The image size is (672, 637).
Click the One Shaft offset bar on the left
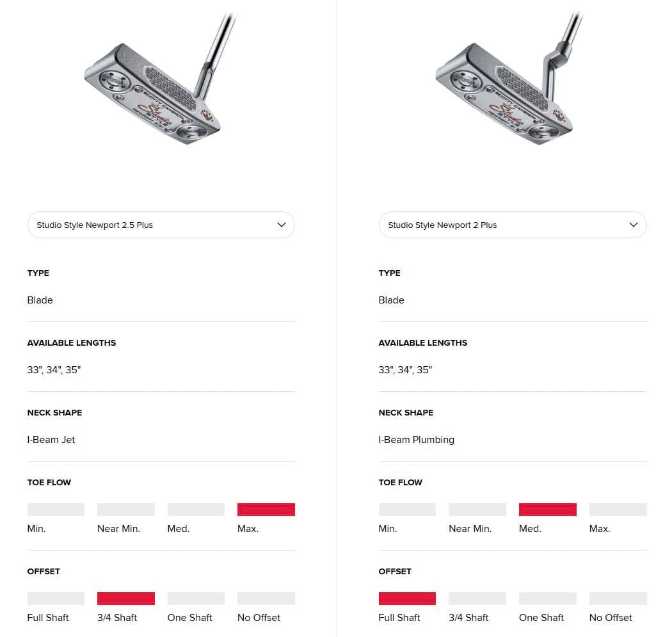pos(196,598)
